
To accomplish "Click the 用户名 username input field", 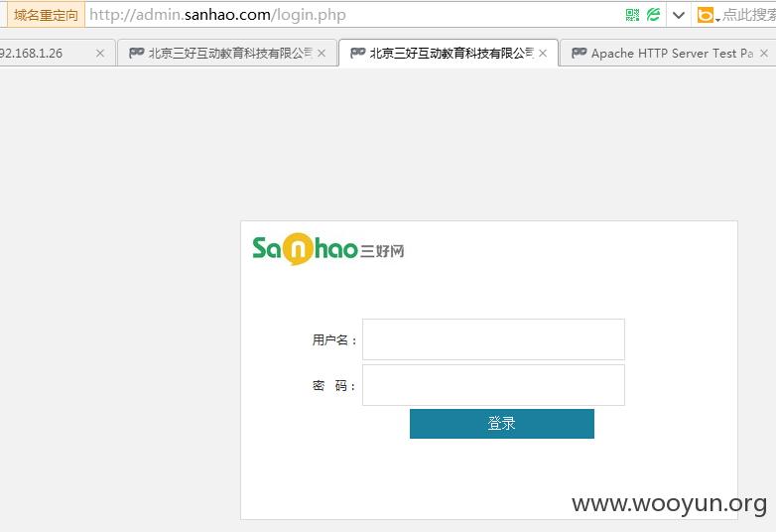I will [493, 339].
